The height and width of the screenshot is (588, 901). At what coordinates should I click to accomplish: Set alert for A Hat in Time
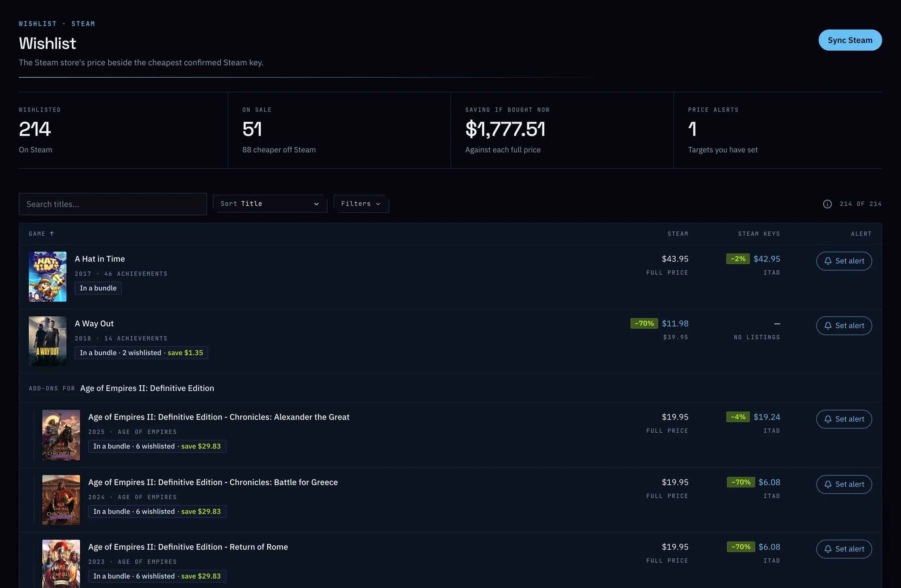(x=844, y=261)
